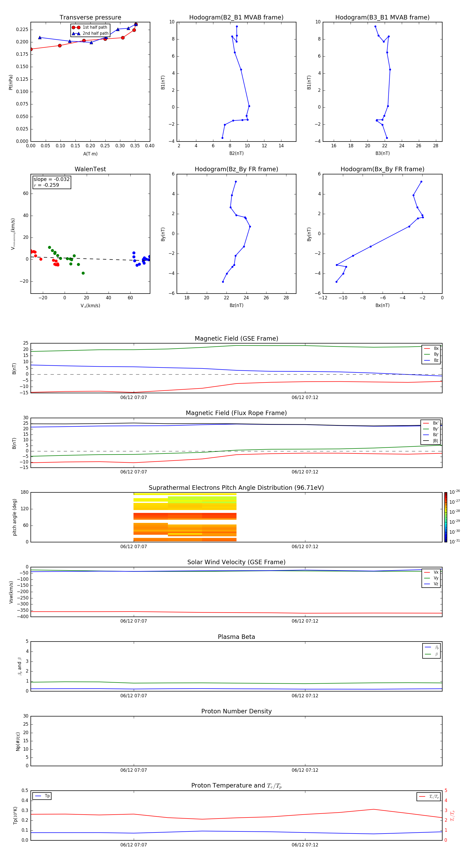The height and width of the screenshot is (868, 473).
Task: Click the Solar Wind Velocity (GSE Frame) title
Action: [236, 562]
